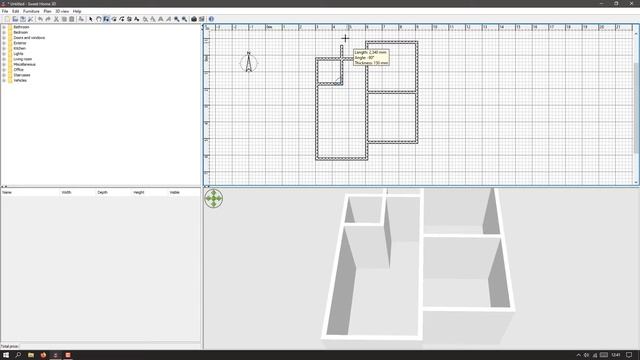This screenshot has height=360, width=640.
Task: Open the Furniture menu
Action: click(x=31, y=11)
